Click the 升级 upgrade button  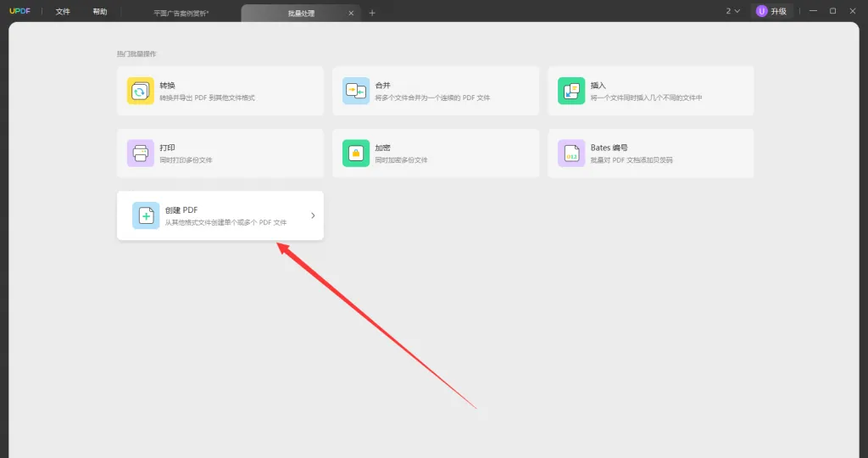click(772, 11)
